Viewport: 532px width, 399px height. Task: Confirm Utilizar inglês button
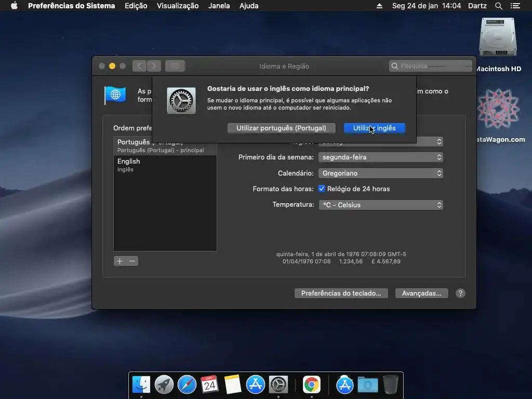pyautogui.click(x=374, y=128)
